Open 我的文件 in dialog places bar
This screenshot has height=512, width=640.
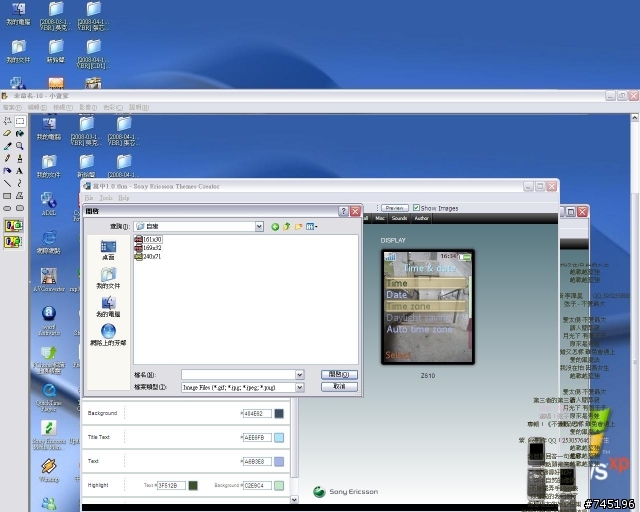[x=108, y=278]
